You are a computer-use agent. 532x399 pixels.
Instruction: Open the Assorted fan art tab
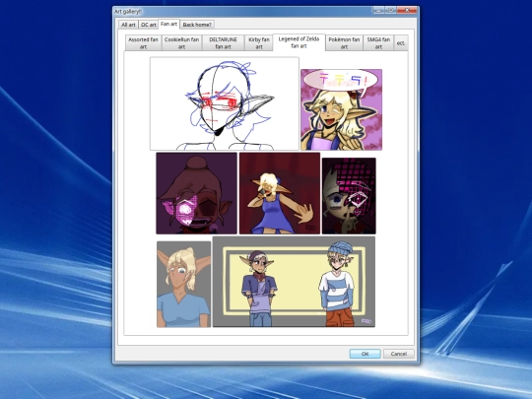click(143, 43)
